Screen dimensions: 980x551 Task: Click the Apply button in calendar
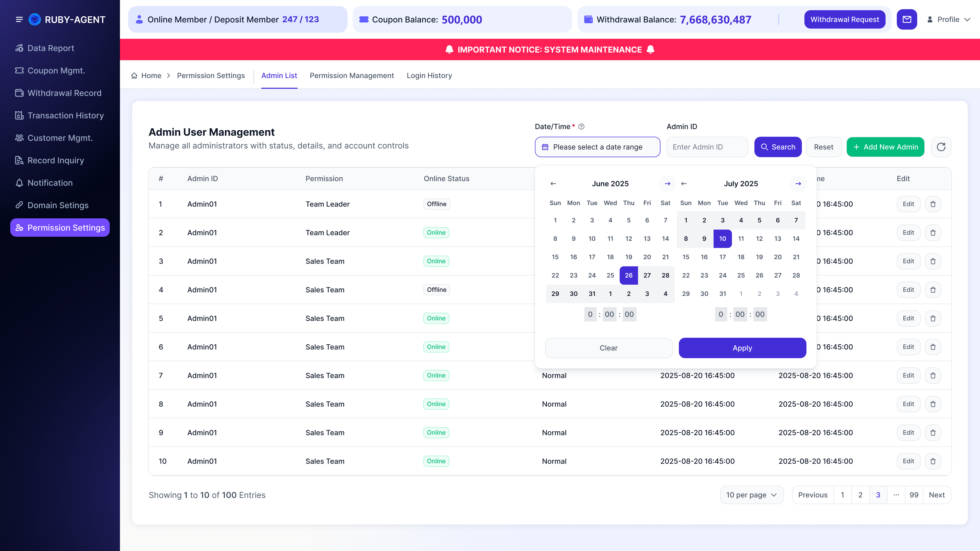742,348
